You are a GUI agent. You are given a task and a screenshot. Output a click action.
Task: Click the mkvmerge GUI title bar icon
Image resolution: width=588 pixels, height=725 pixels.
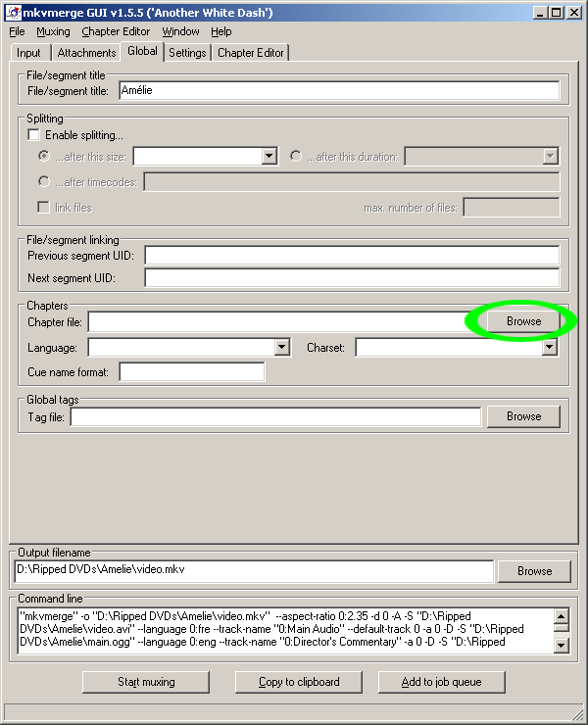(14, 13)
